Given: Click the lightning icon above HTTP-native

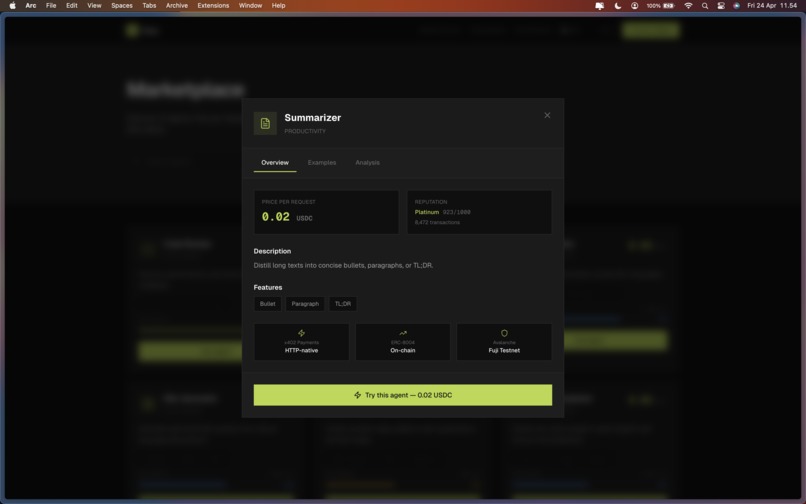Looking at the screenshot, I should [x=302, y=333].
